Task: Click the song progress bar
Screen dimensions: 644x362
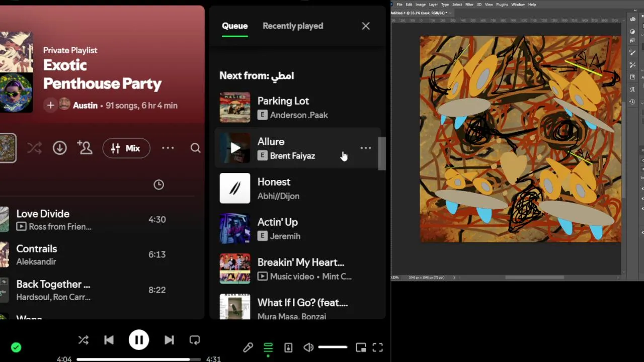Action: (139, 359)
